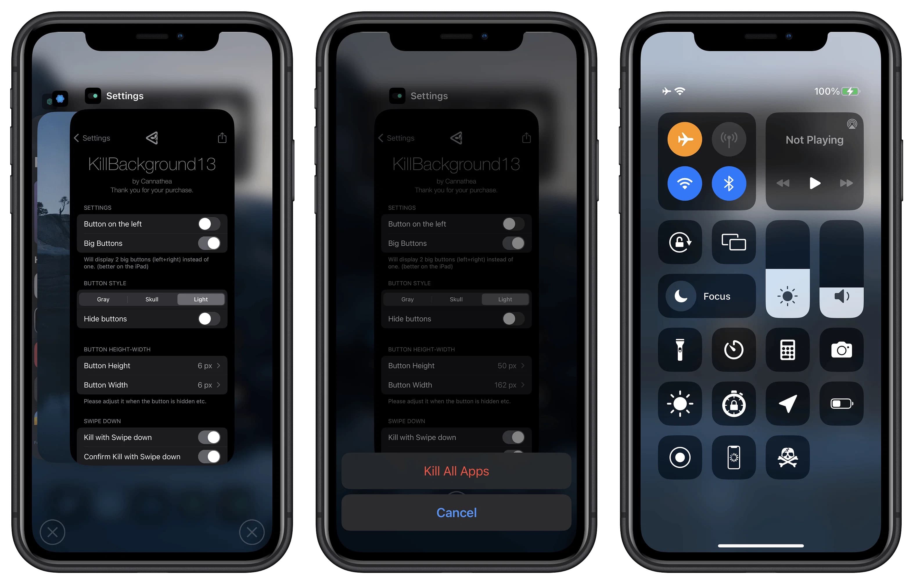Select the Gray button style option

pyautogui.click(x=104, y=299)
